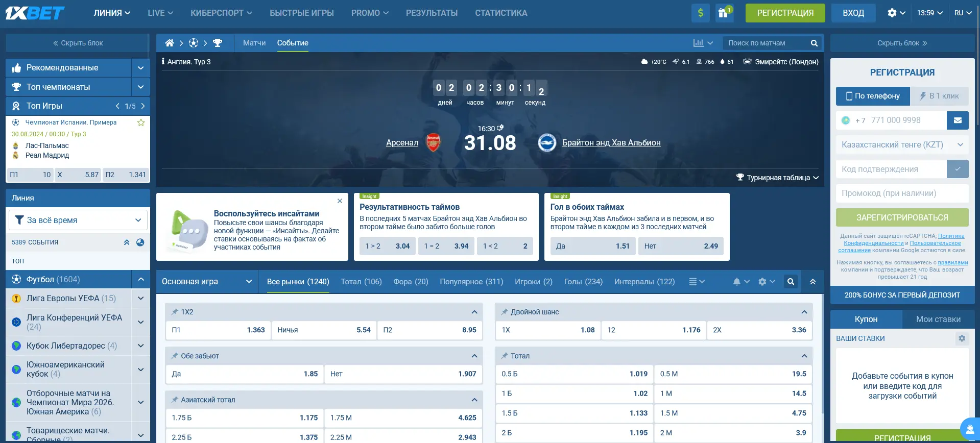Collapse events double-chevron icon in Линия

tap(127, 242)
